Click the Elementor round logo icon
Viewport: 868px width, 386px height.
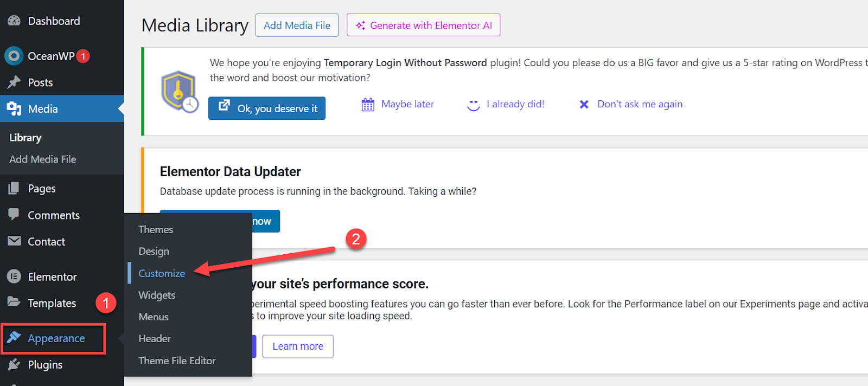click(x=14, y=276)
